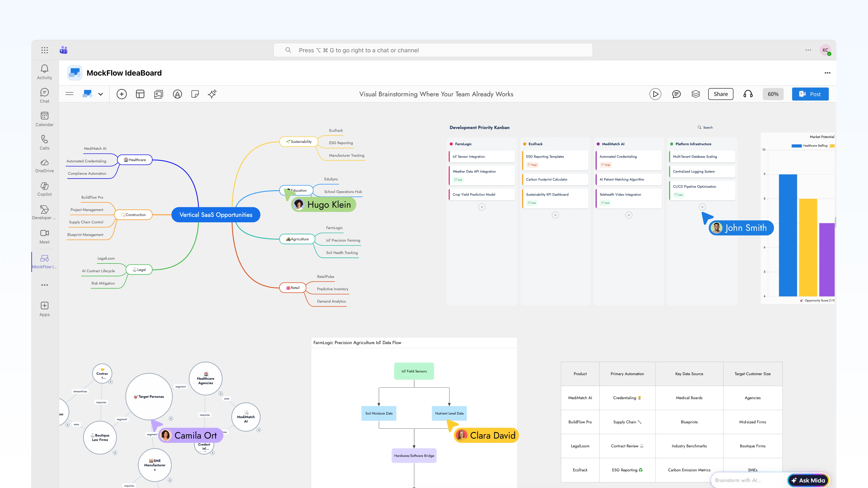Viewport: 868px width, 488px height.
Task: Select the Target Personas graph node
Action: tap(149, 396)
